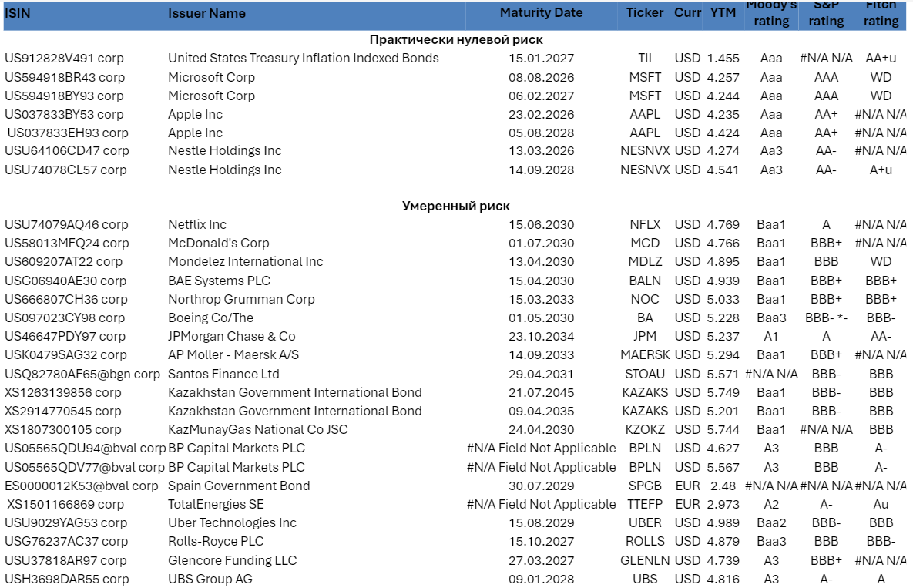Click Northrop Grumman Corp cell
This screenshot has height=588, width=913.
pyautogui.click(x=241, y=300)
